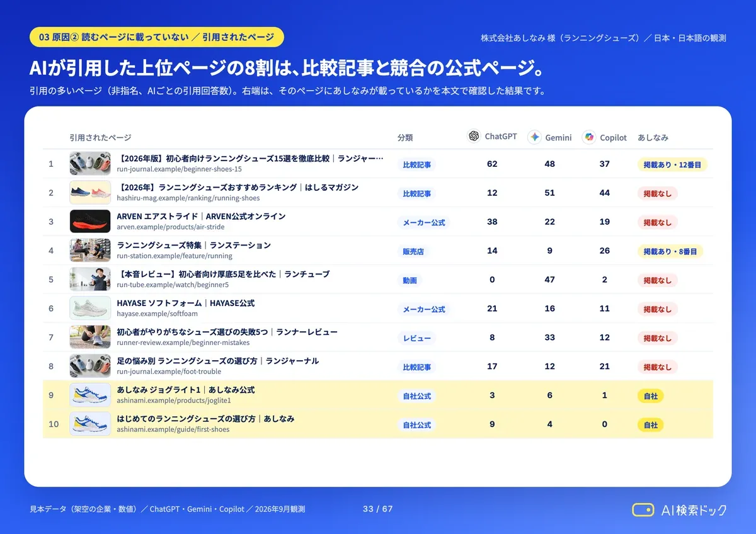Click the page number 33 / 67

pos(377,509)
